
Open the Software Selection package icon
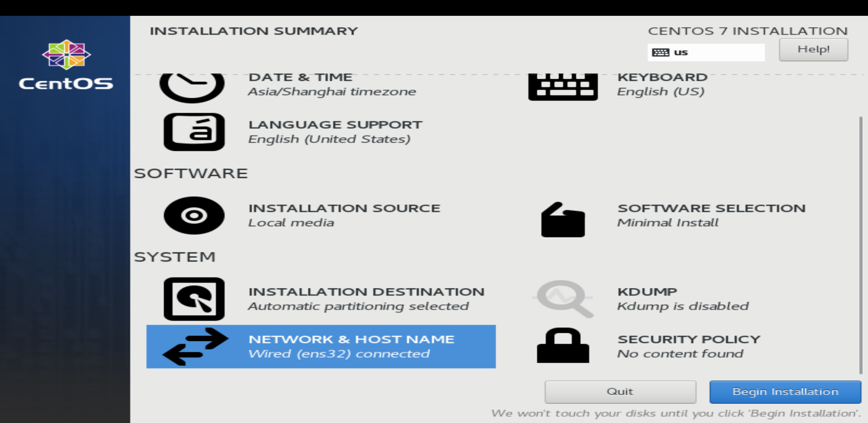click(563, 220)
